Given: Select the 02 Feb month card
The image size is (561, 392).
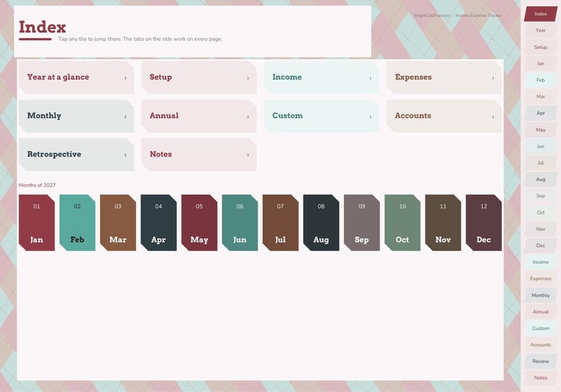Looking at the screenshot, I should click(77, 222).
